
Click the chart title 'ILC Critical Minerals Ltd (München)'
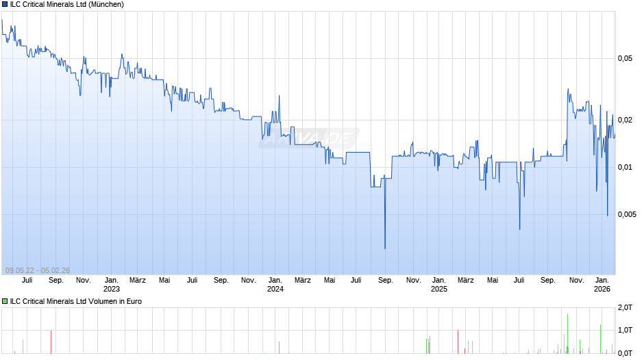(67, 5)
